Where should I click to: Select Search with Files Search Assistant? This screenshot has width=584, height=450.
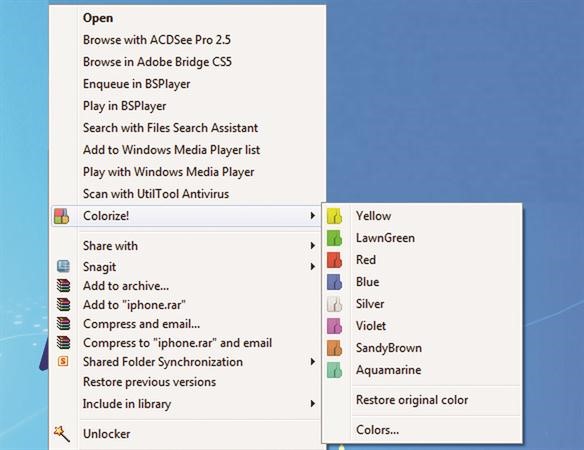tap(170, 128)
